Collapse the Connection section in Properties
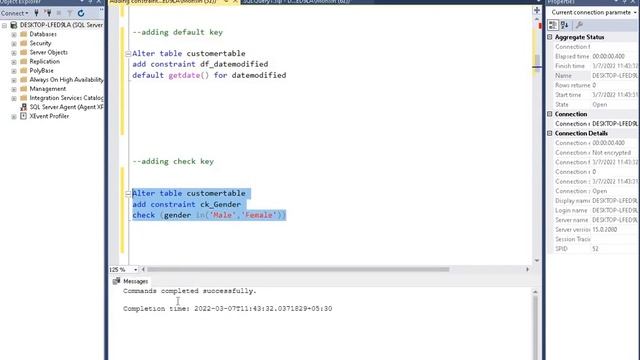This screenshot has width=640, height=360. 550,114
